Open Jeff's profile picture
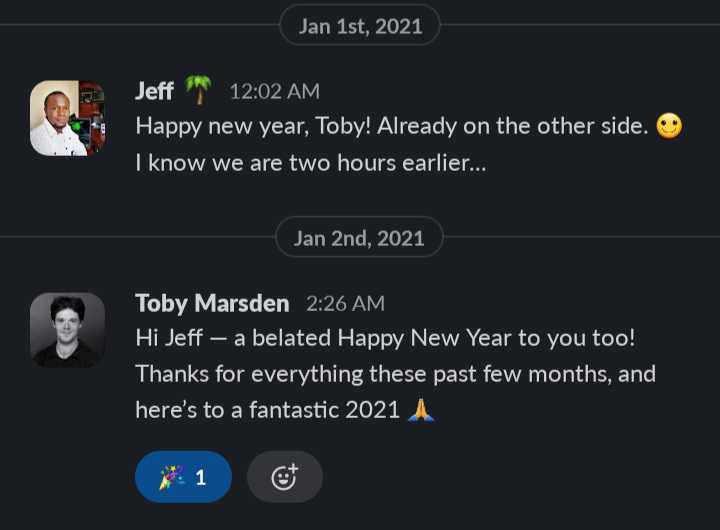 tap(68, 118)
